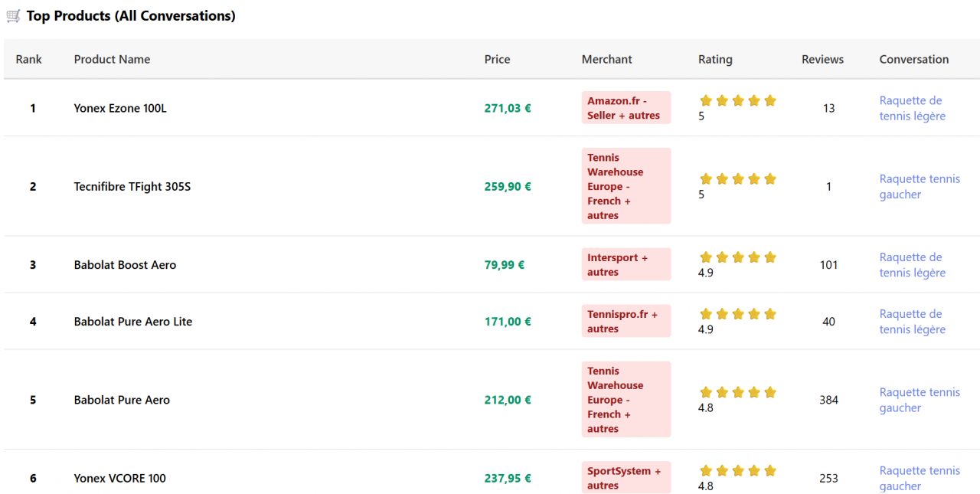
Task: Click the Reviews column header
Action: [823, 59]
